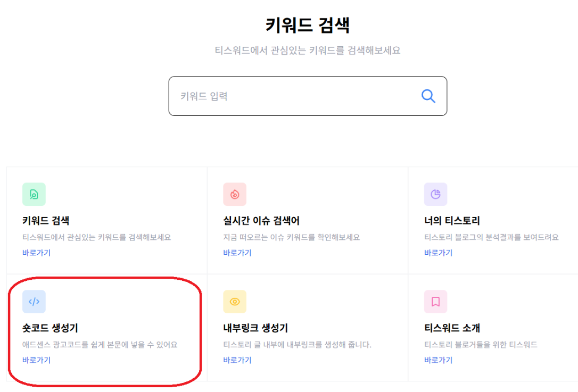Open 바로가기 link under 실시간 이슈 검색어
Image resolution: width=578 pixels, height=392 pixels.
(x=237, y=253)
